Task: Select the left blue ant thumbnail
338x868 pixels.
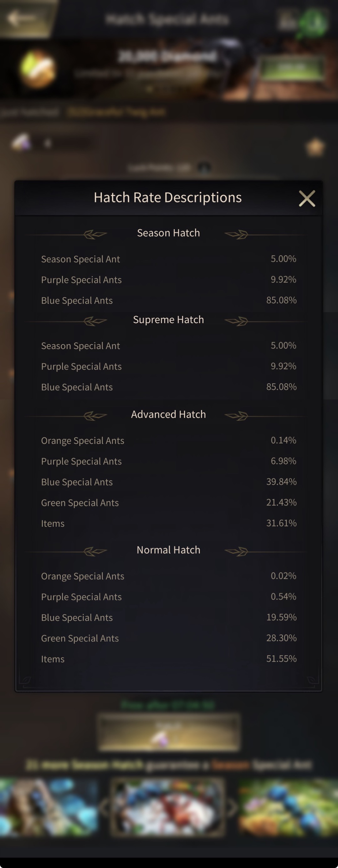Action: [x=49, y=807]
